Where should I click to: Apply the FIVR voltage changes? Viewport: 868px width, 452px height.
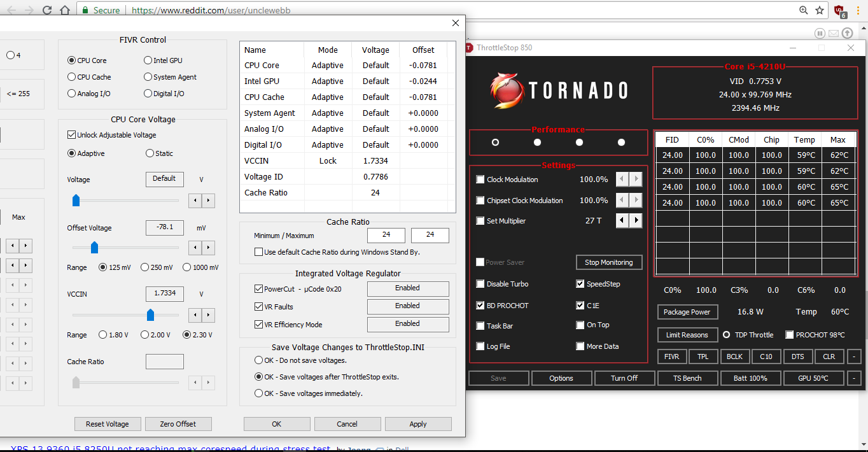[418, 424]
